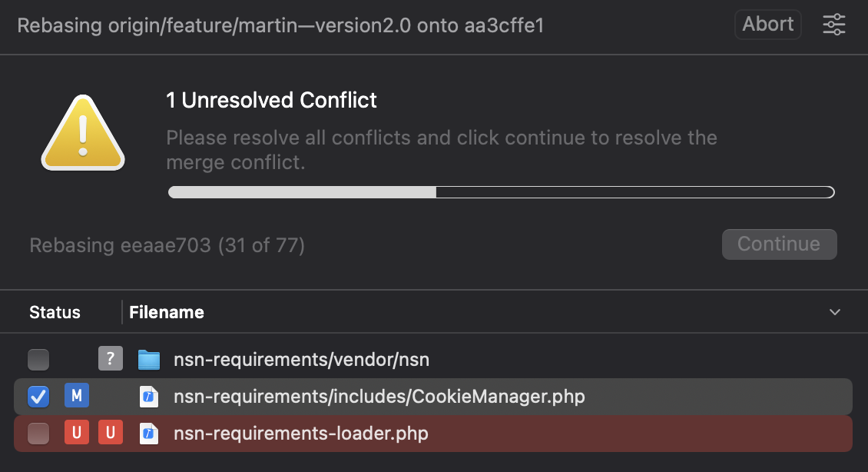Open the rebase options sliders icon

pos(833,25)
